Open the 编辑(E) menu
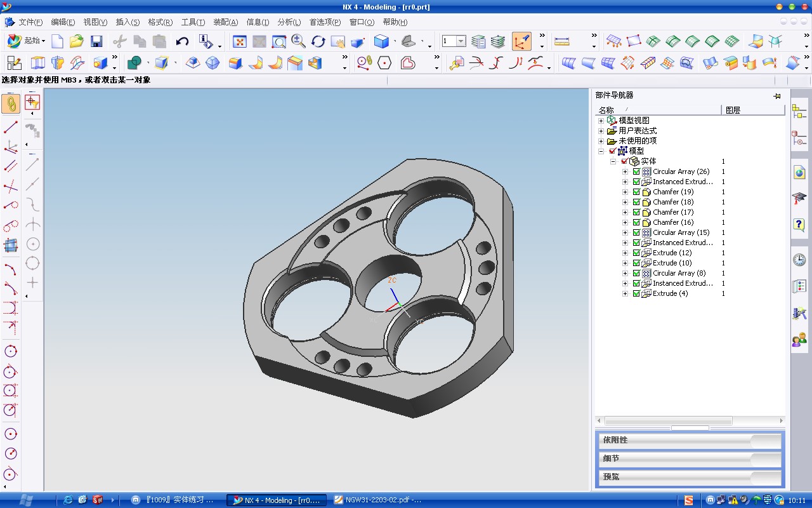 pos(63,22)
